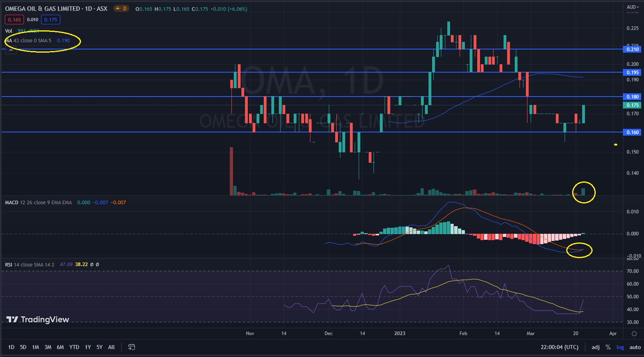644x357 pixels.
Task: Open chart settings gear icon
Action: pos(634,333)
